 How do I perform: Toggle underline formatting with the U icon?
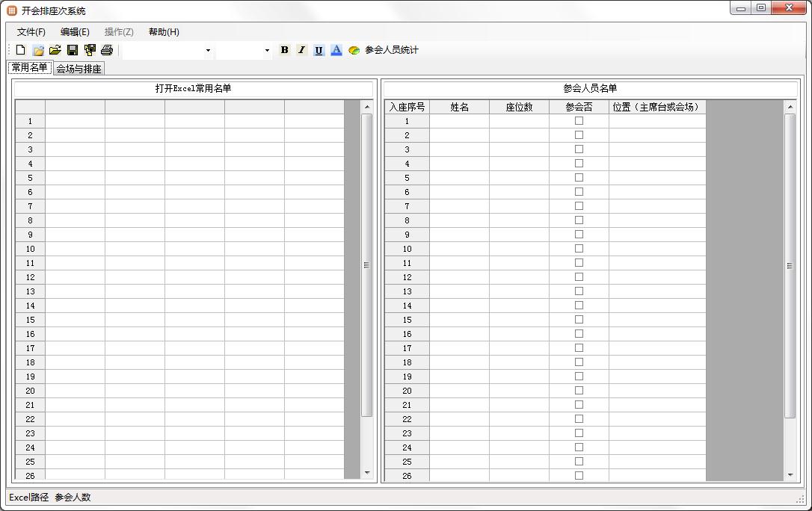(319, 49)
